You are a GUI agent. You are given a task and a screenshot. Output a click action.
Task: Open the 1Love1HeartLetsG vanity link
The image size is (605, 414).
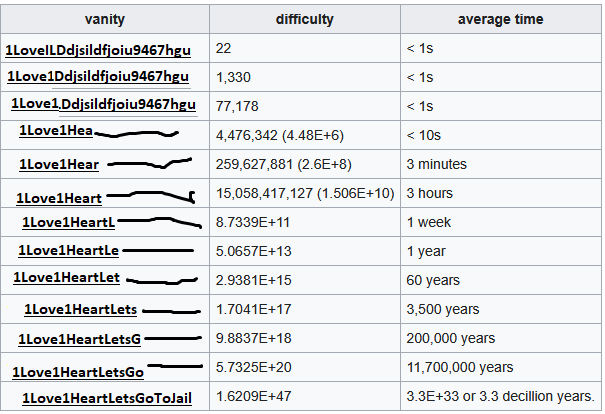click(79, 339)
